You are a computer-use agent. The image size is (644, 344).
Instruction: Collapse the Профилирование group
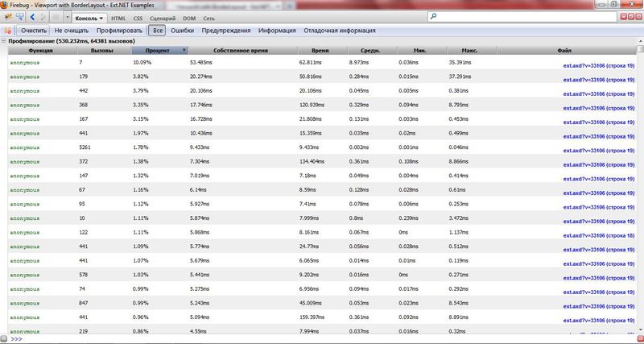(x=4, y=41)
